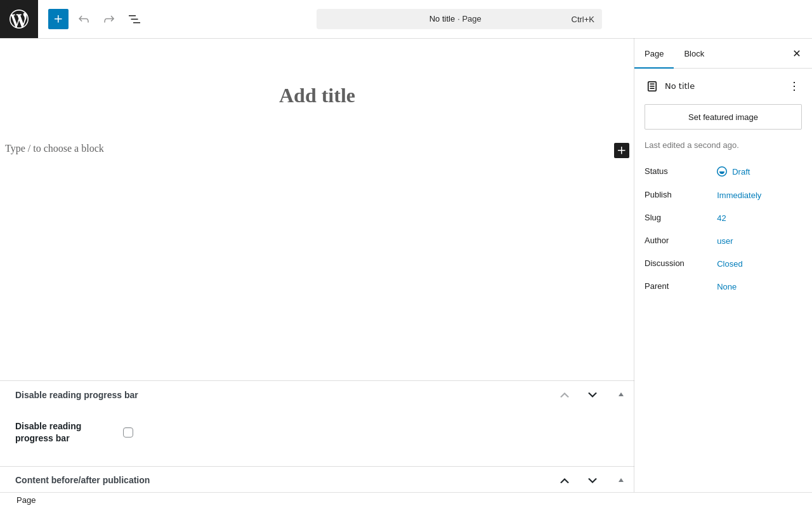
Task: Move Disable reading progress bar panel down
Action: tap(593, 395)
